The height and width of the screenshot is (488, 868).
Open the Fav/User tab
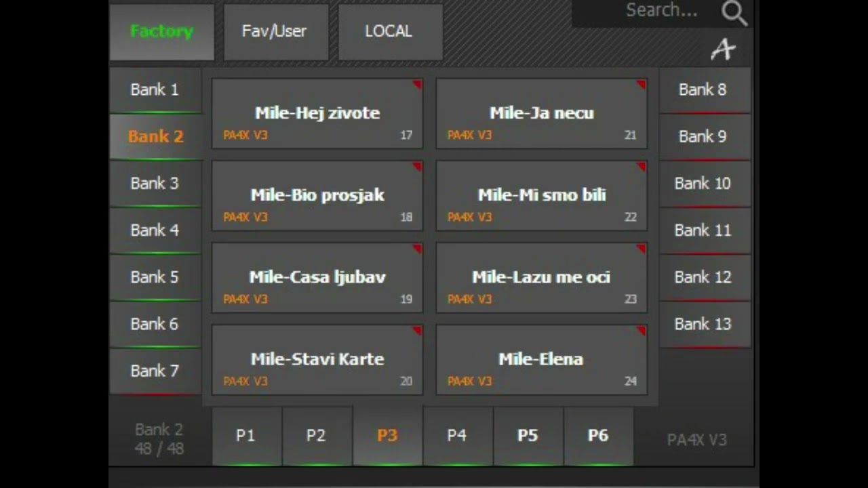276,32
